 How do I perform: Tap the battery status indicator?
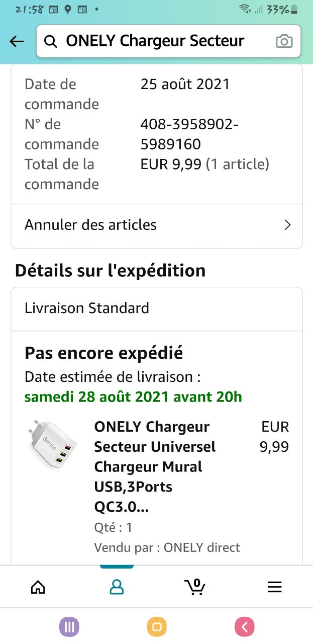pyautogui.click(x=294, y=10)
